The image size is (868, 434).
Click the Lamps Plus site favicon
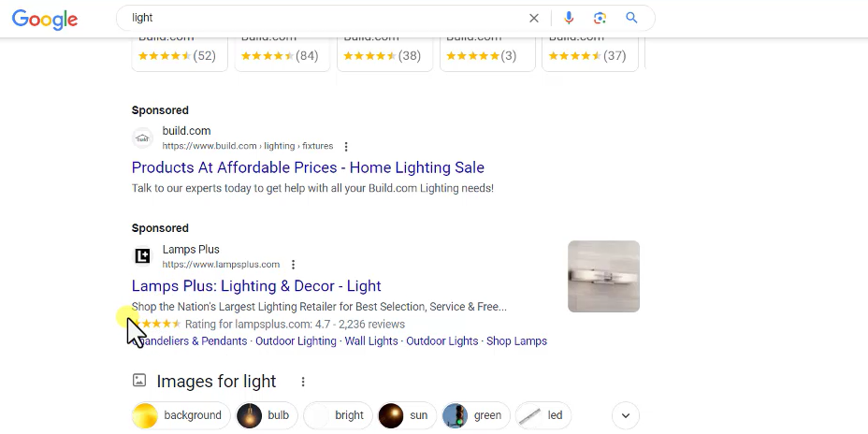pos(142,256)
